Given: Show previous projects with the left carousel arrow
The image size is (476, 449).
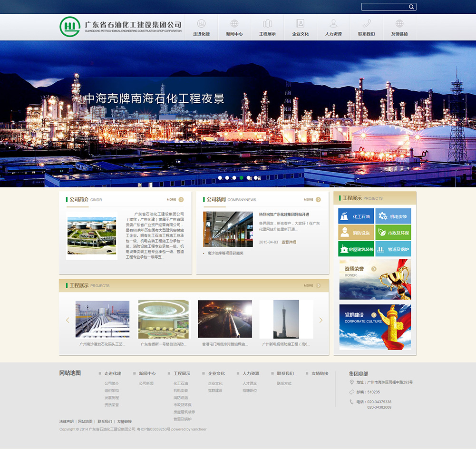Looking at the screenshot, I should point(68,320).
